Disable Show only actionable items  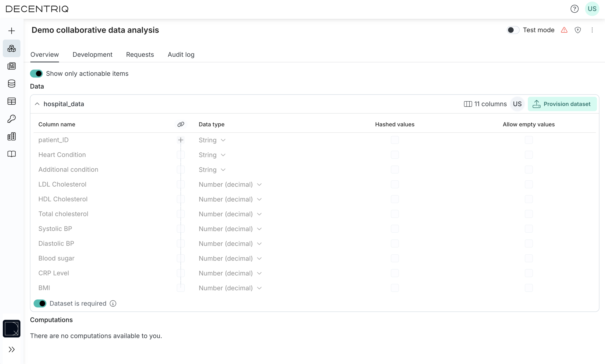[x=37, y=73]
